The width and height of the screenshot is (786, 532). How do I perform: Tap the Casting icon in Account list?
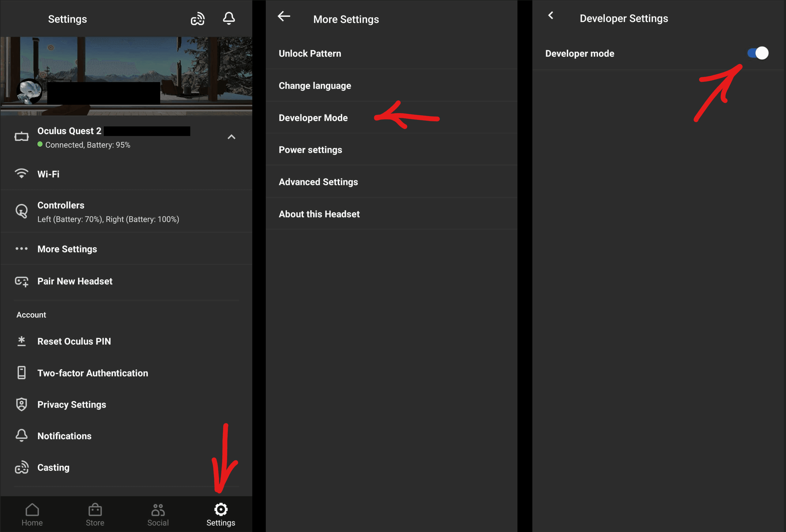22,467
